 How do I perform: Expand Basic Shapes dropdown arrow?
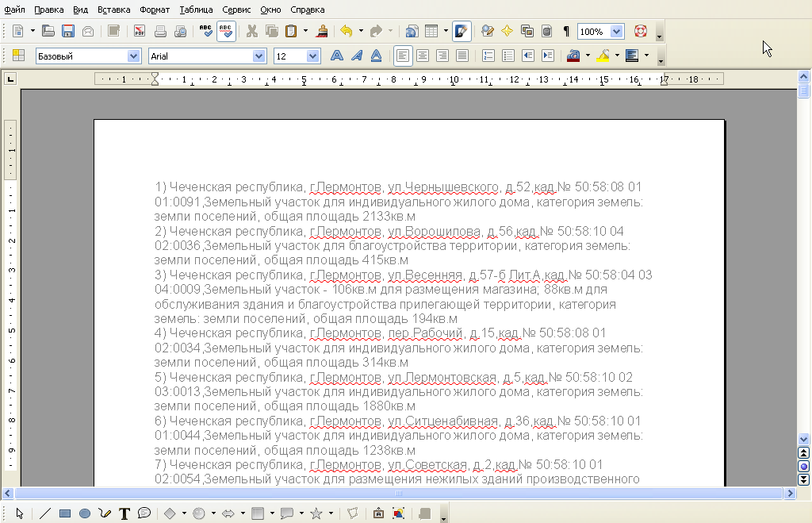tap(184, 513)
